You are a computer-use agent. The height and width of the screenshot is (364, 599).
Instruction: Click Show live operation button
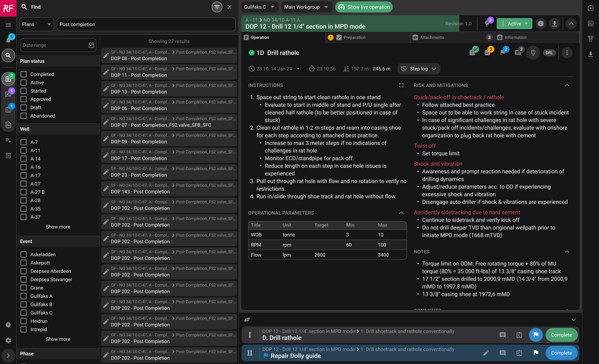[364, 7]
